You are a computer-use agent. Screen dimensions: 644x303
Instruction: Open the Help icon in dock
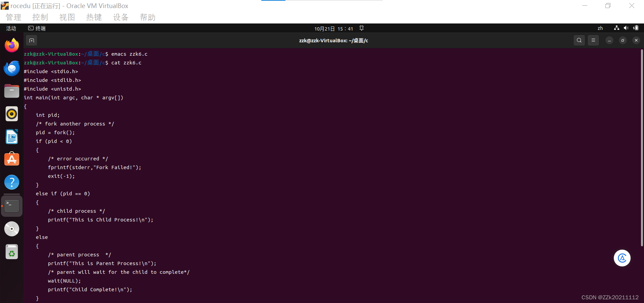pyautogui.click(x=12, y=182)
